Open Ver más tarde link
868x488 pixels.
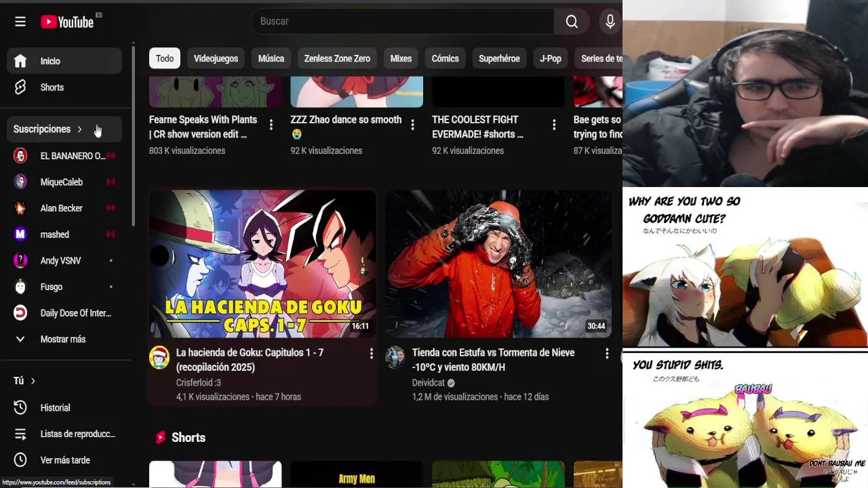coord(65,460)
